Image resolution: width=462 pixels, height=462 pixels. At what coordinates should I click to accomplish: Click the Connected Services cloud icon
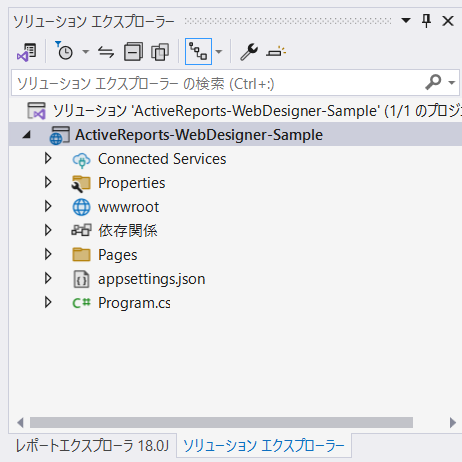click(x=81, y=160)
